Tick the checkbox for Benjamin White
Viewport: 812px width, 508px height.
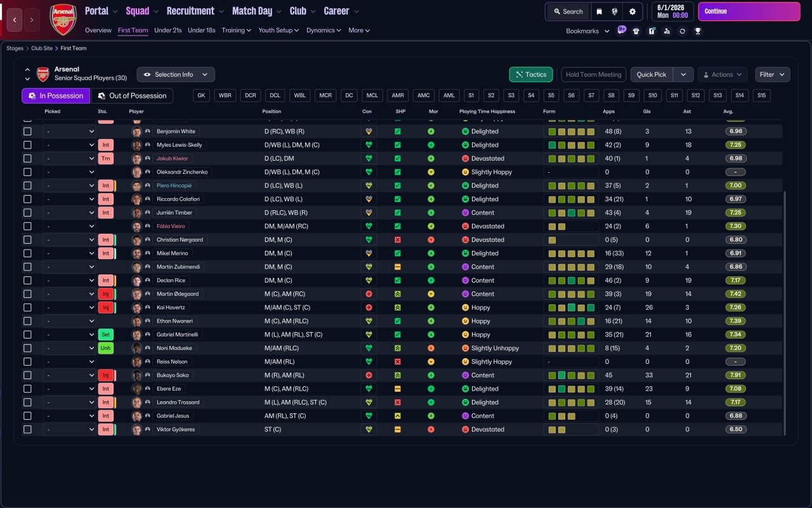point(27,131)
